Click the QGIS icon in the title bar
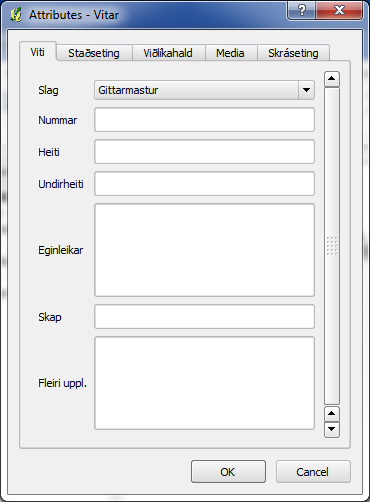Viewport: 370px width, 502px height. (16, 15)
